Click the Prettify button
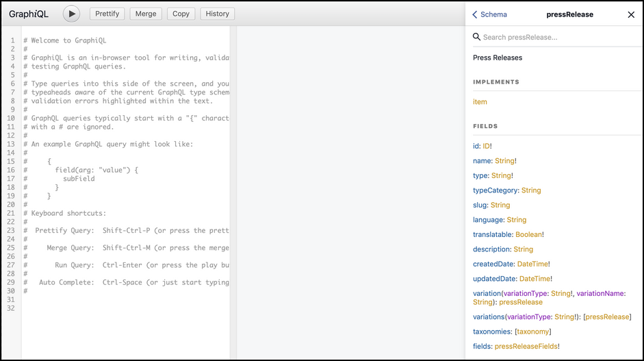This screenshot has height=361, width=644. (x=107, y=14)
